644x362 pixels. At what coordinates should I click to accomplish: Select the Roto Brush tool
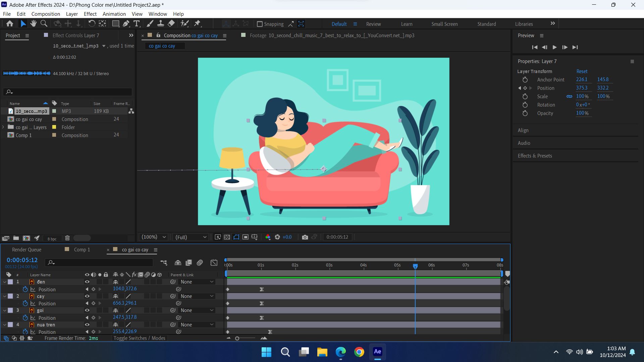184,23
